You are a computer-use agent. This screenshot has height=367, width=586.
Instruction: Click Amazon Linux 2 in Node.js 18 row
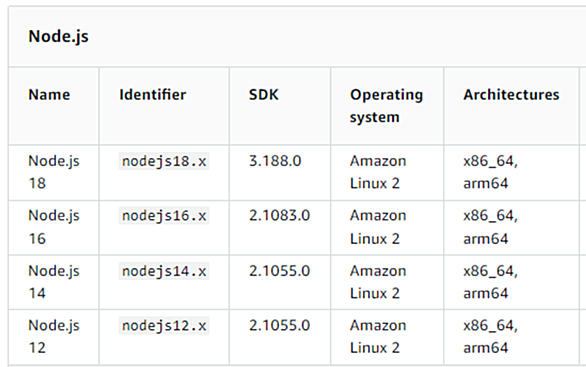click(378, 172)
